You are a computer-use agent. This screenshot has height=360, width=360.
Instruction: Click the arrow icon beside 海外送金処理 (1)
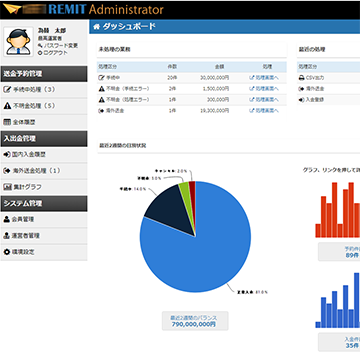[x=7, y=171]
